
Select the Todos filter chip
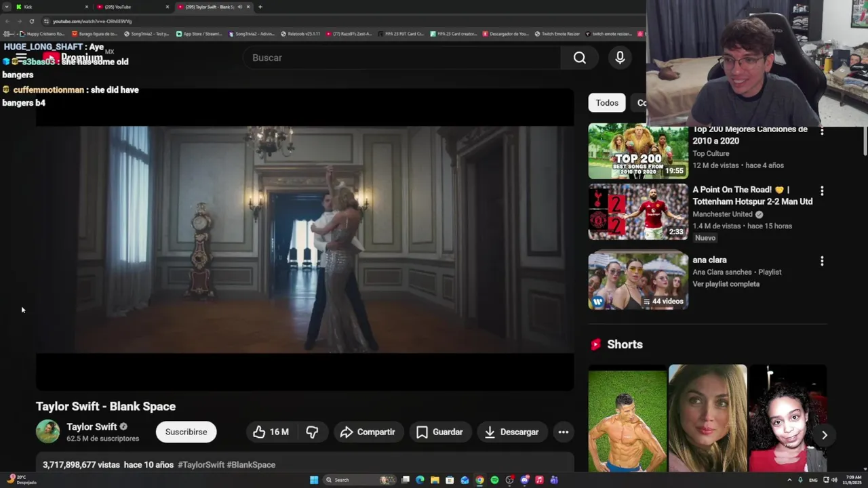[x=607, y=103]
